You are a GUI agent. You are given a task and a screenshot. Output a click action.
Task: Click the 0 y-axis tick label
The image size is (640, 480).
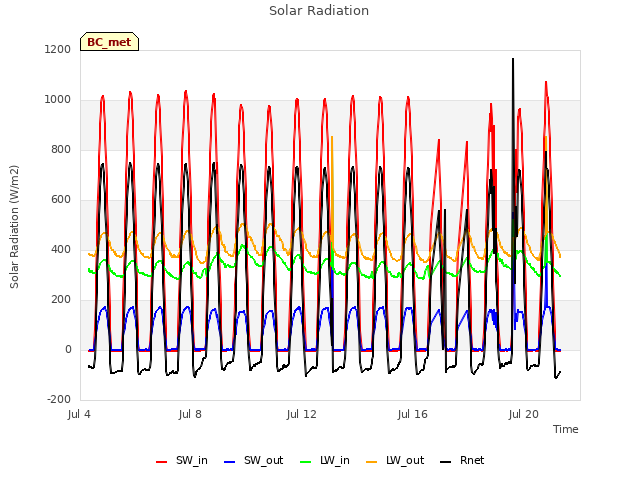click(x=68, y=349)
